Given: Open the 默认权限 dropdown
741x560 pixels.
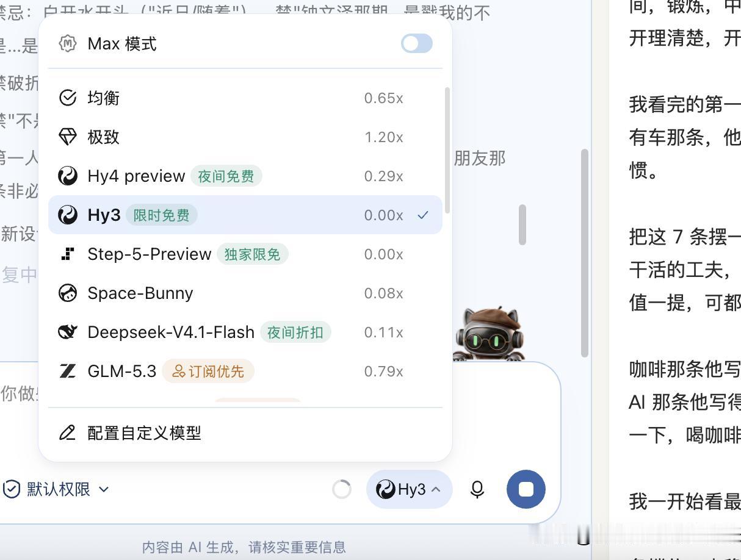Looking at the screenshot, I should (x=56, y=489).
